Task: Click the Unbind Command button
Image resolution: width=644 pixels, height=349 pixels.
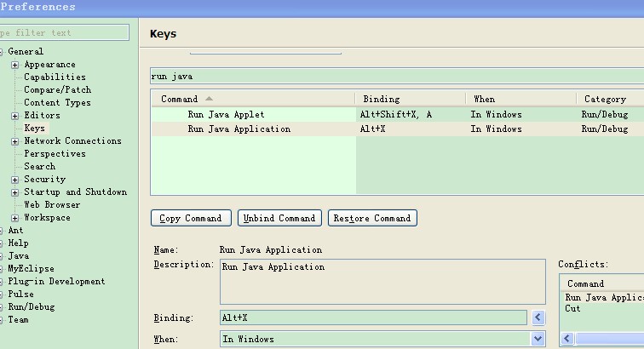Action: click(279, 218)
